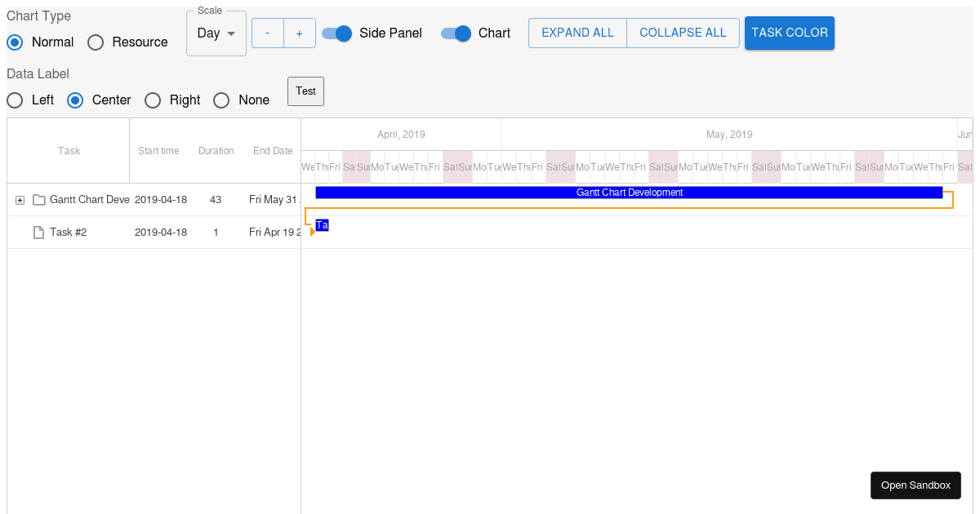
Task: Click the COLLAPSE ALL button
Action: coord(683,33)
